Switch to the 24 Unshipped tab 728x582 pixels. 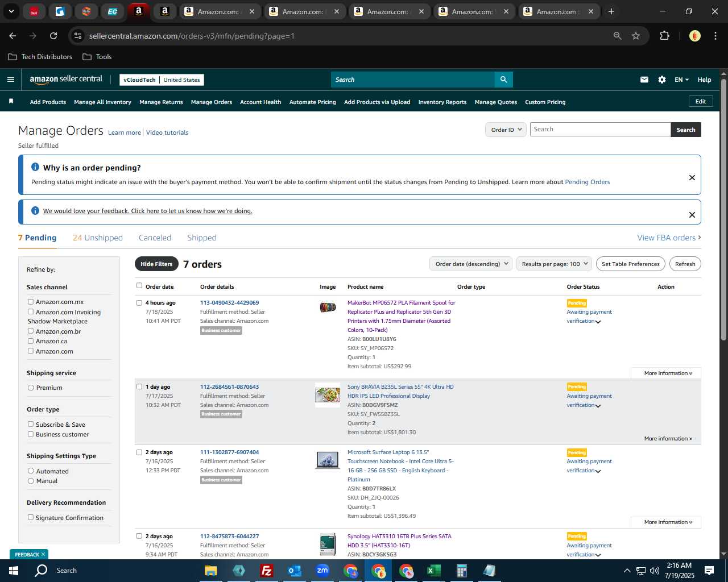point(98,238)
